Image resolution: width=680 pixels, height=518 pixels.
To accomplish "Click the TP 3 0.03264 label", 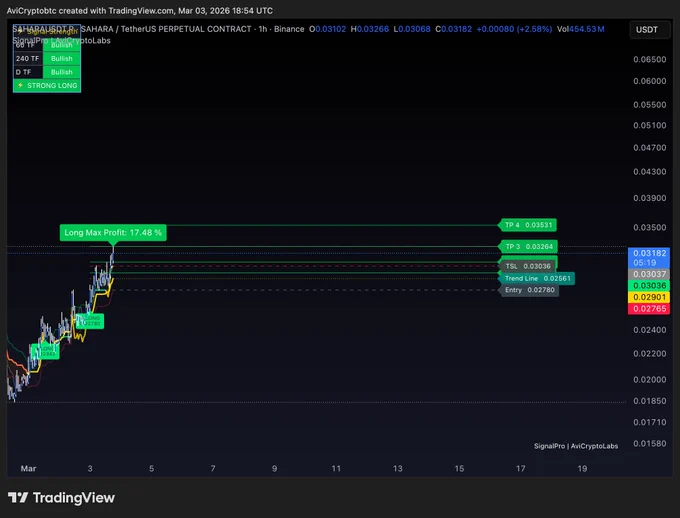I will [529, 246].
